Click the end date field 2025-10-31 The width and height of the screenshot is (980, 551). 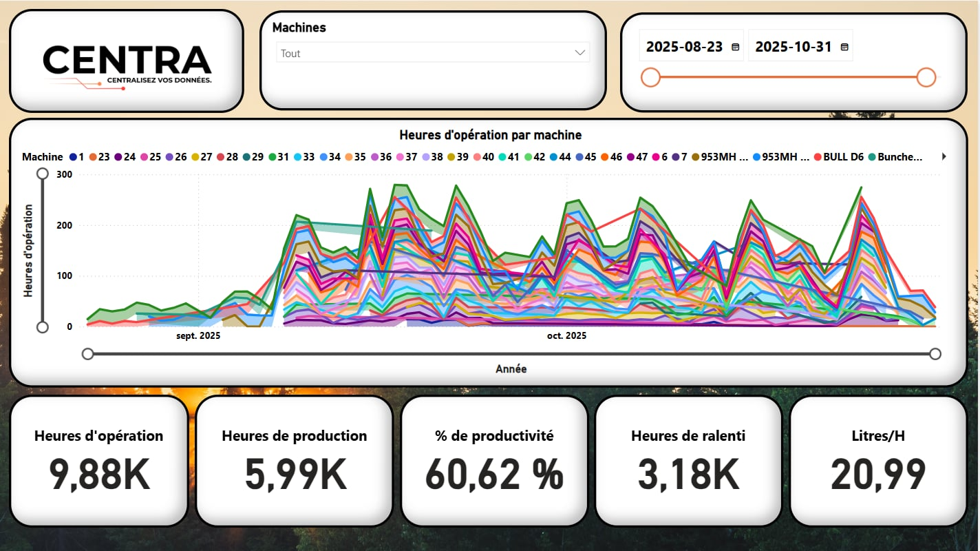click(793, 47)
